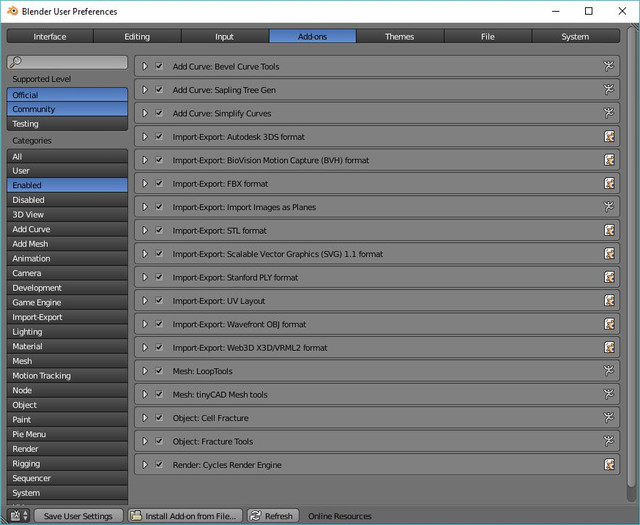Toggle the Official supported level
The height and width of the screenshot is (525, 640).
click(x=67, y=95)
